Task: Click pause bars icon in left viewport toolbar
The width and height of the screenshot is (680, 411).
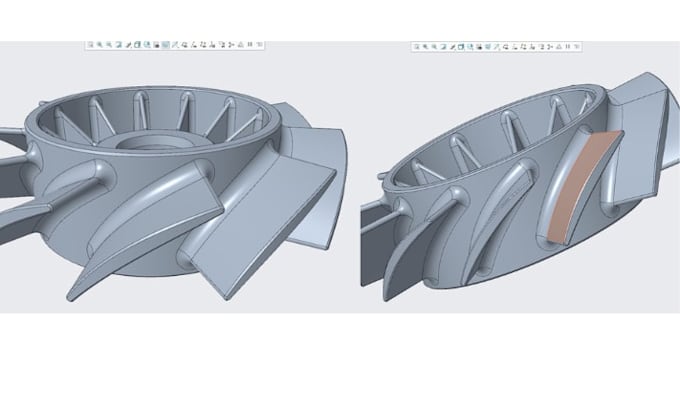Action: pos(250,45)
